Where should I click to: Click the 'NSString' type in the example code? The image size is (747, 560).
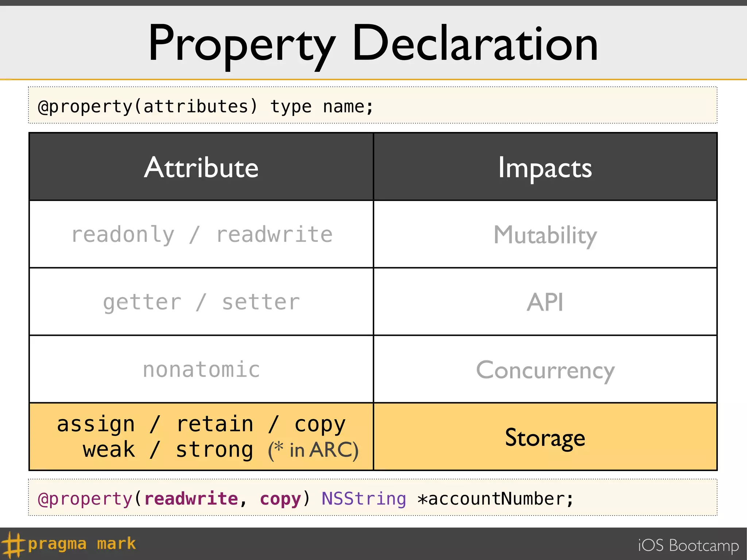[x=364, y=498]
